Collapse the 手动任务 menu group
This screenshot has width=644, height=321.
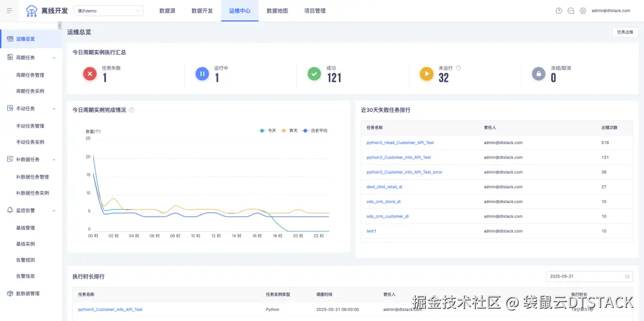pyautogui.click(x=54, y=108)
